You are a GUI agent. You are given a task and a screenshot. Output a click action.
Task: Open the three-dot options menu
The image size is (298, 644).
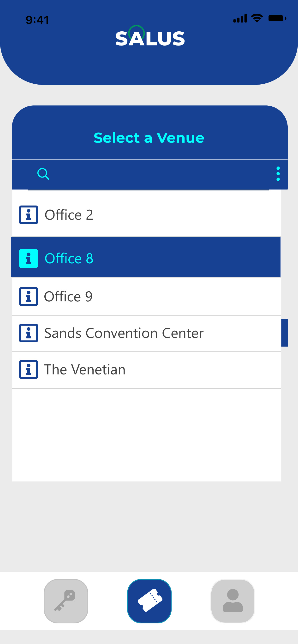278,173
